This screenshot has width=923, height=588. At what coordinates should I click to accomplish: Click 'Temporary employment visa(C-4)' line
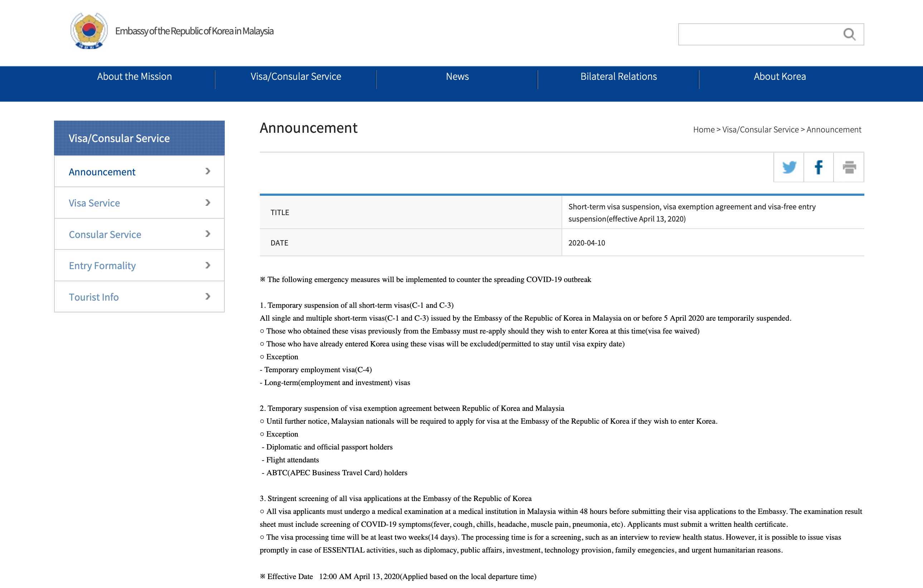[316, 369]
